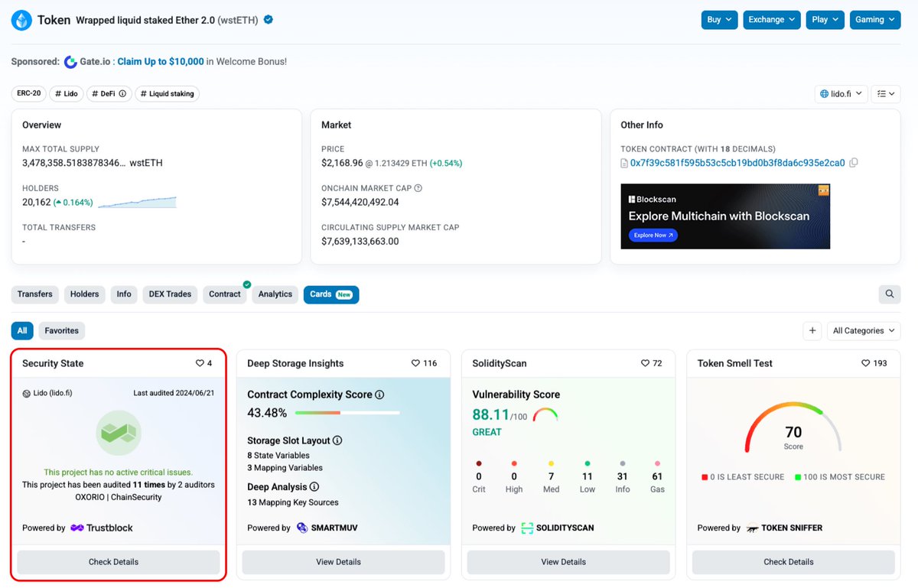Open the Buy dropdown
Screen dimensions: 918x588
click(x=719, y=20)
